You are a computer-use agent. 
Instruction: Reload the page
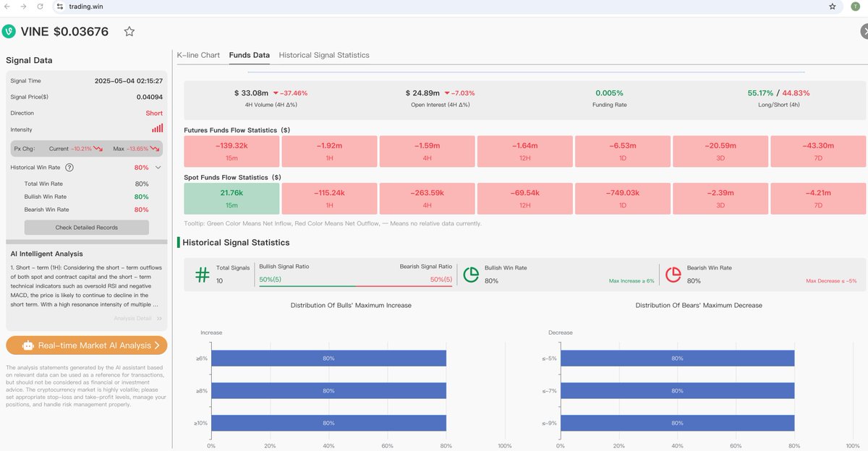pos(40,7)
